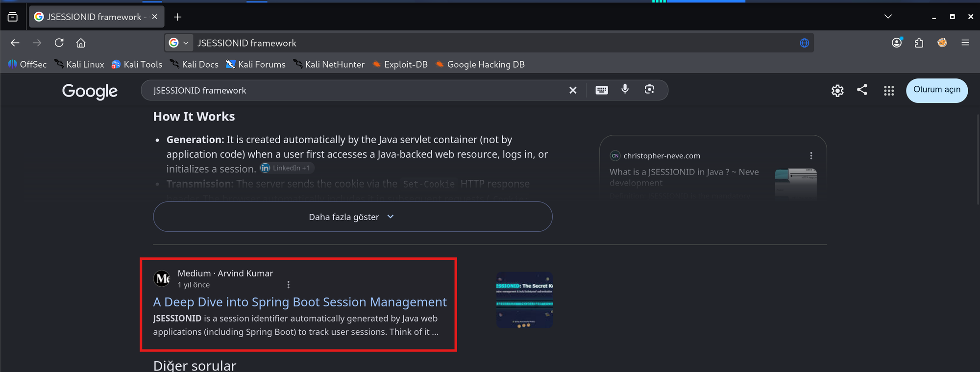Open the search engine selector dropdown
980x372 pixels.
(179, 43)
